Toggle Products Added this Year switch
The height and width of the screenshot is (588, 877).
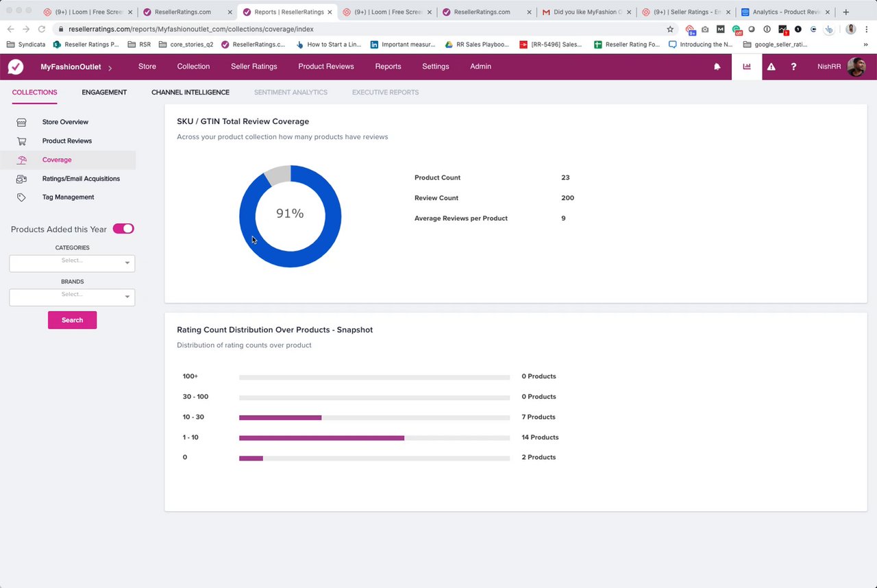123,229
